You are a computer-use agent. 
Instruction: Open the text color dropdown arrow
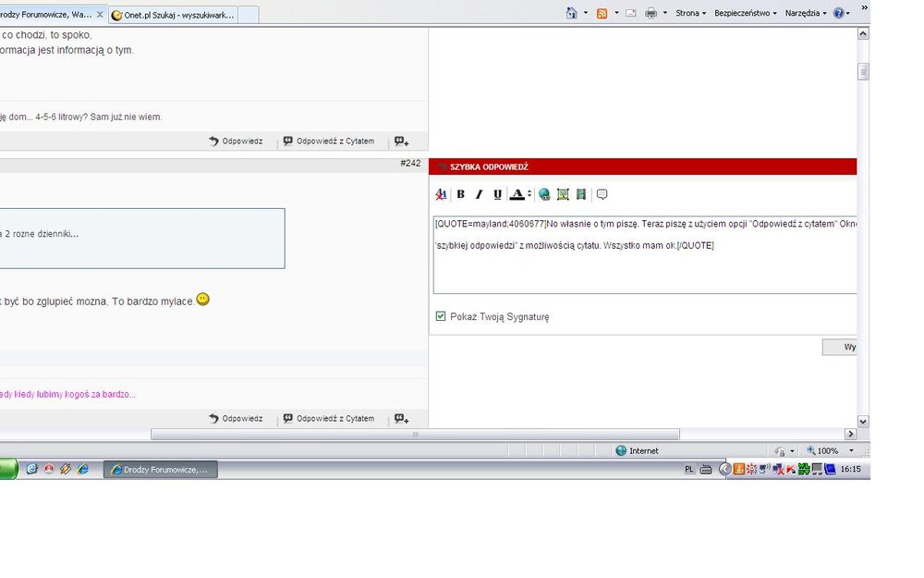coord(529,194)
